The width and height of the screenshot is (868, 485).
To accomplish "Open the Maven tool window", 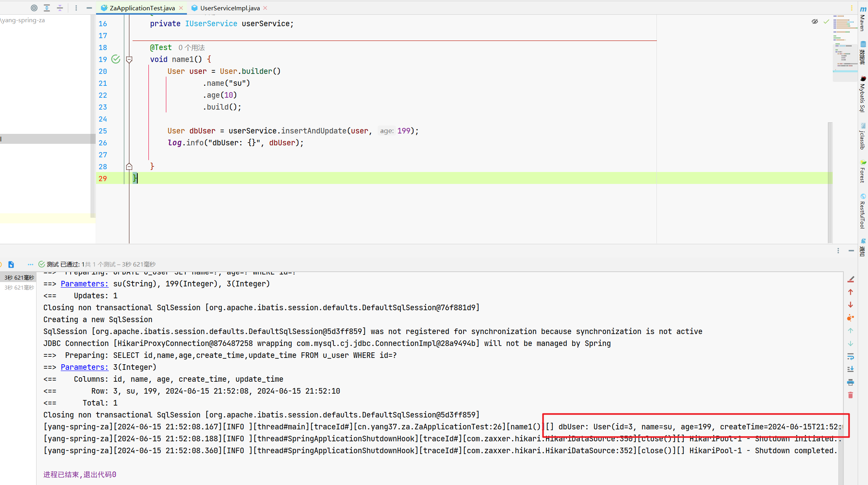I will pos(863,18).
